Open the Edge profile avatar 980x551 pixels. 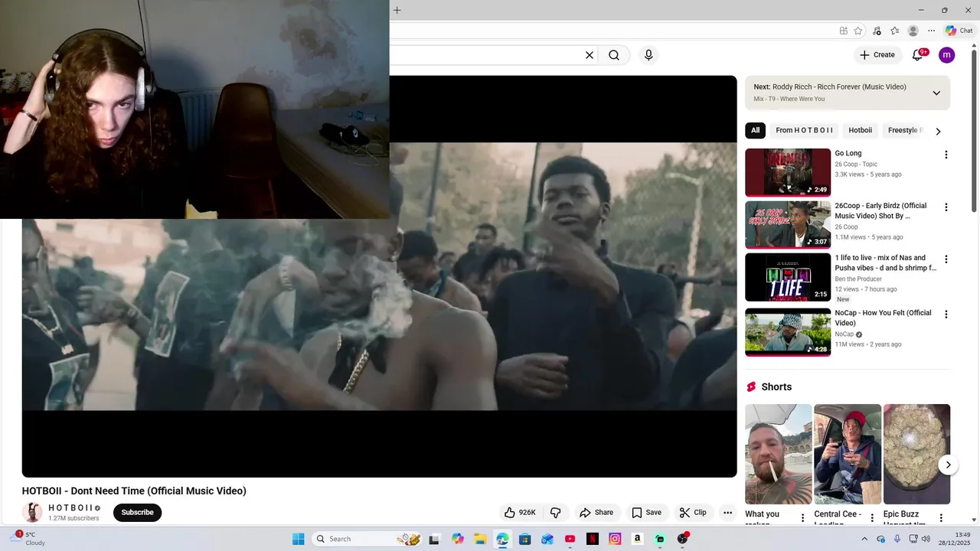tap(913, 31)
